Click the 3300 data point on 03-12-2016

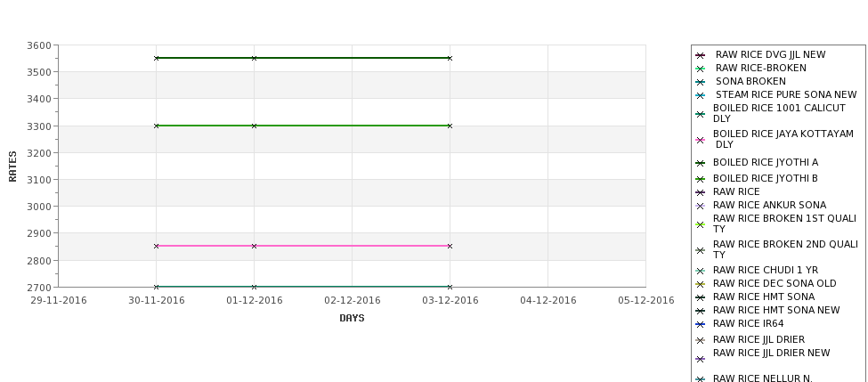point(450,126)
